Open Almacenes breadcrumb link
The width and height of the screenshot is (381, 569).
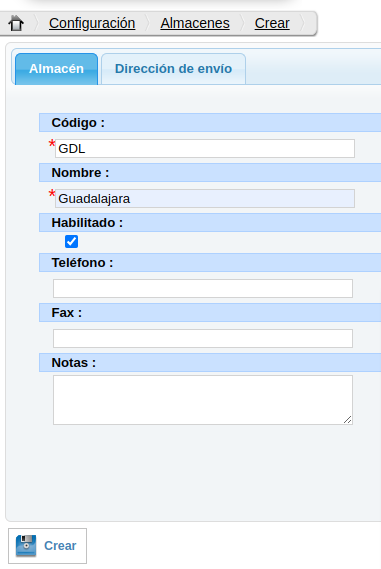click(x=195, y=23)
